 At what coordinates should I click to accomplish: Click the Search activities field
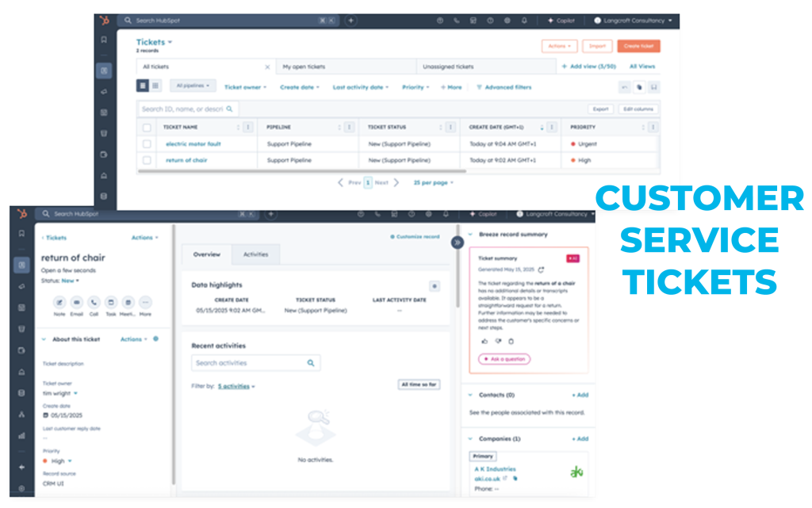click(x=256, y=363)
